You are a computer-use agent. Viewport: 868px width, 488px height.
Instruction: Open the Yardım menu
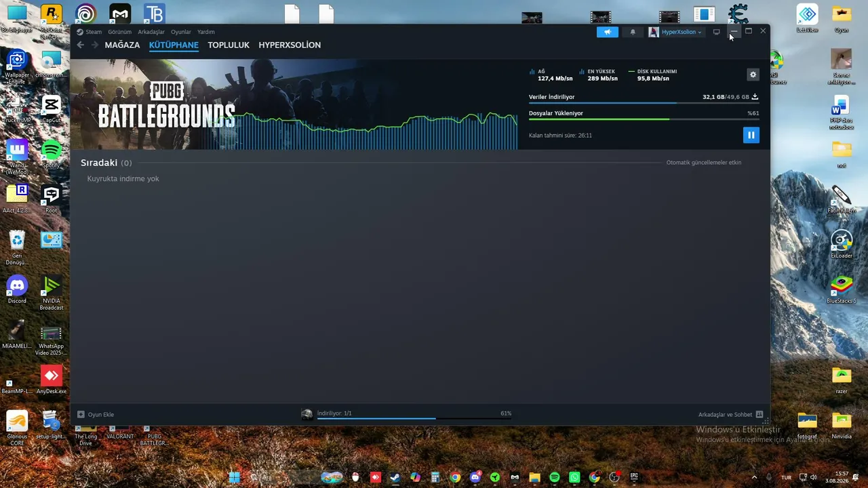pos(205,32)
